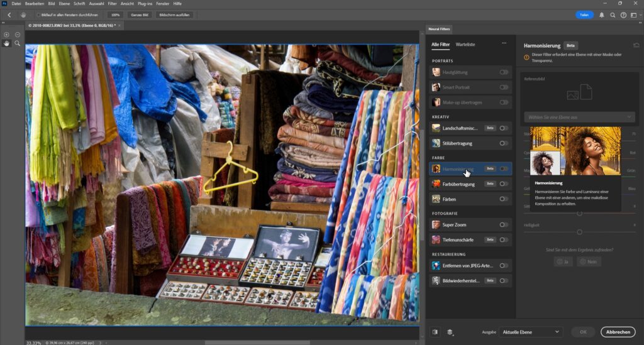This screenshot has height=345, width=644.
Task: Click the Ganzes Bild button
Action: pos(139,14)
